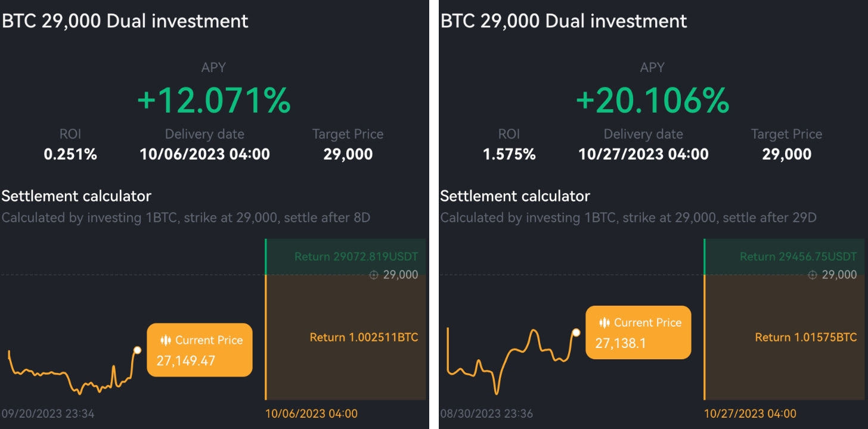Tap the 10/27/2023 04:00 delivery date

tap(643, 154)
